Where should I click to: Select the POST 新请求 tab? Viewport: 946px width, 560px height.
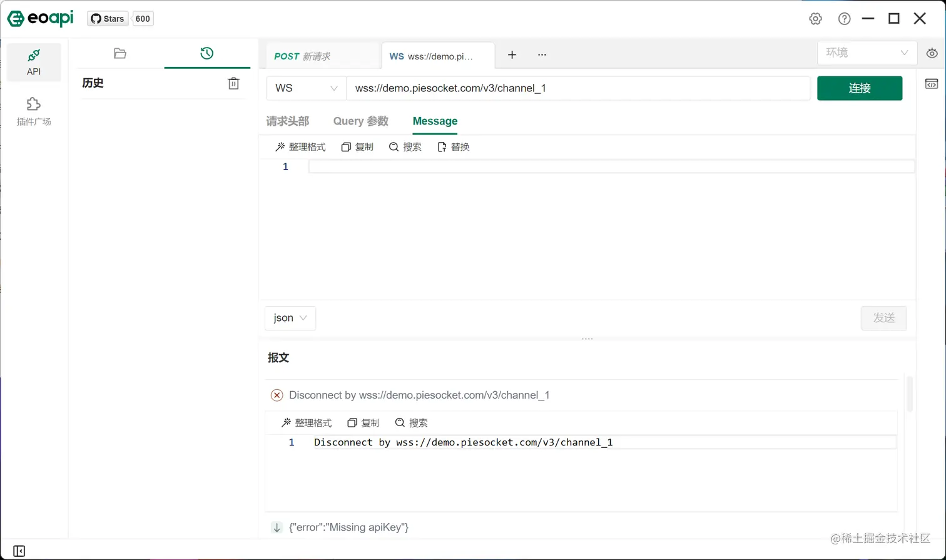pos(322,56)
